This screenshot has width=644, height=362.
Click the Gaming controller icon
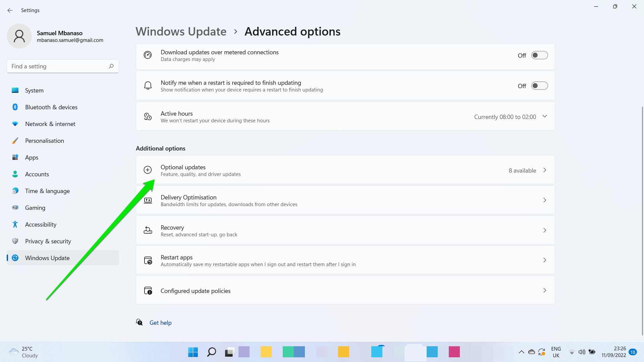(x=15, y=207)
